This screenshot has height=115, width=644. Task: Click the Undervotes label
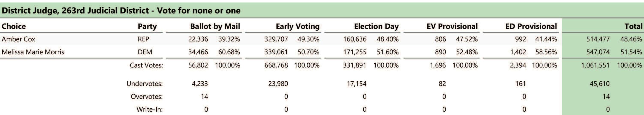(x=144, y=84)
